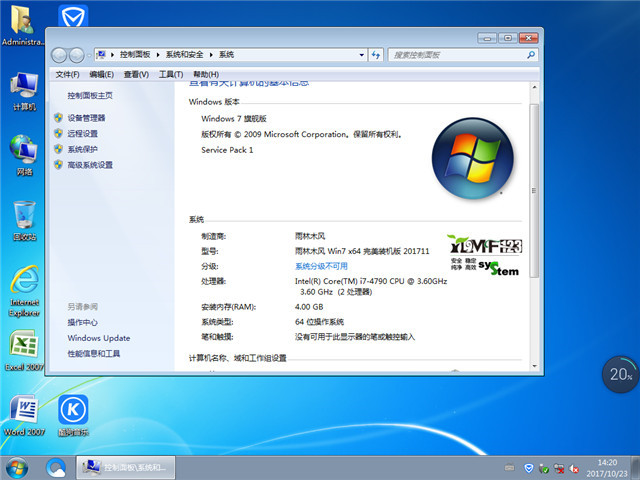Click the refresh button beside address bar
This screenshot has width=640, height=480.
[x=376, y=55]
